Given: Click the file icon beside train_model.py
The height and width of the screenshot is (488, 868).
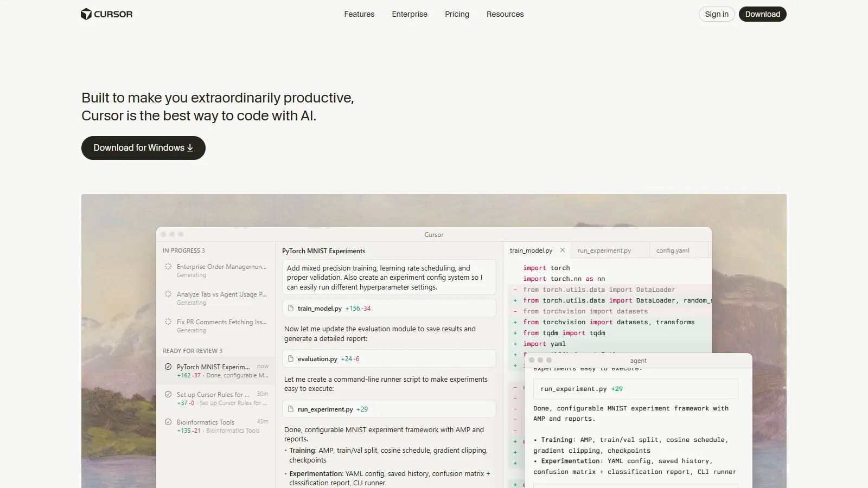Looking at the screenshot, I should [291, 308].
